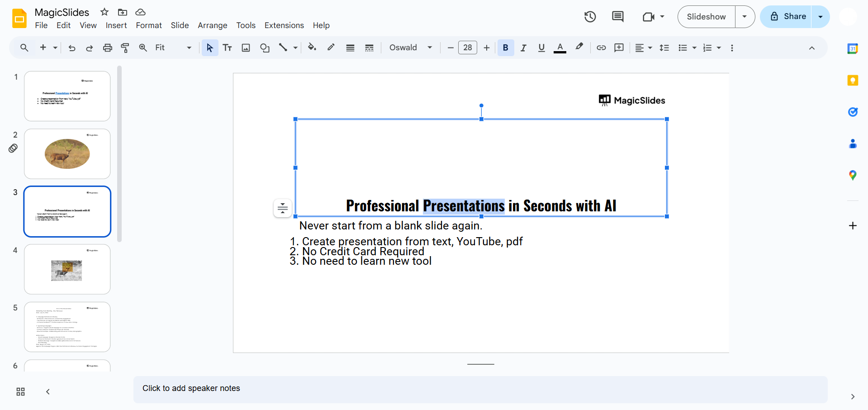The height and width of the screenshot is (410, 868).
Task: Open the Arrange menu
Action: coord(213,25)
